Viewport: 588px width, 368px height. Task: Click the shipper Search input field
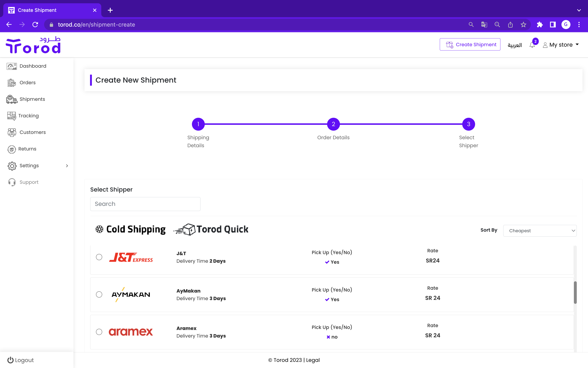145,204
